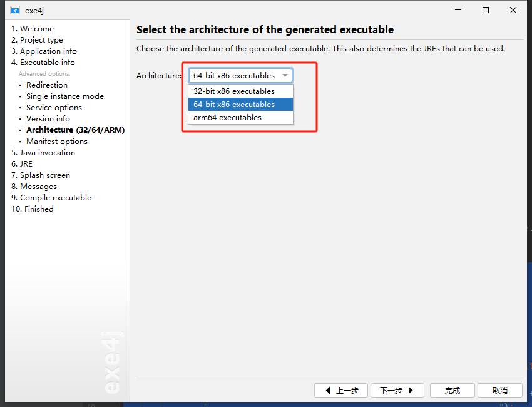This screenshot has width=532, height=407.
Task: Open Single instance mode settings
Action: [65, 96]
